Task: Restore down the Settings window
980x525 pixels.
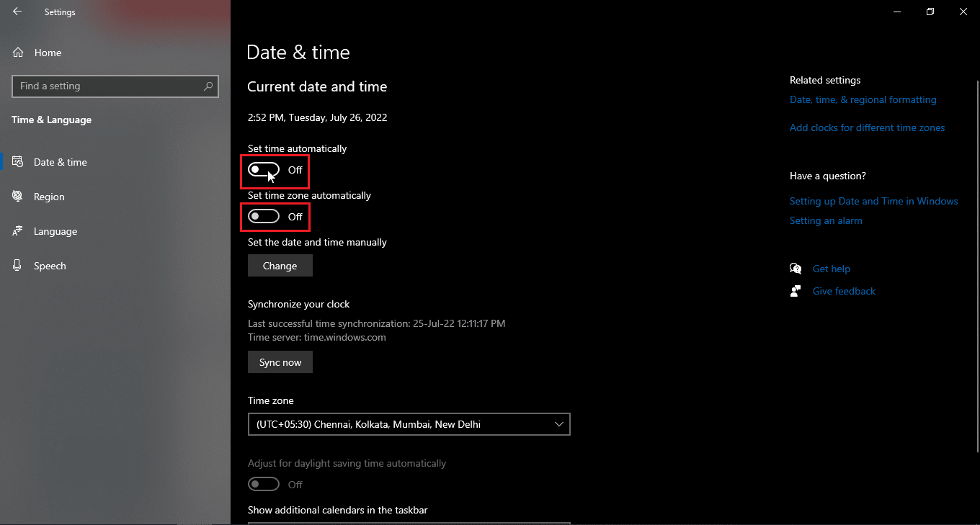Action: pos(930,12)
